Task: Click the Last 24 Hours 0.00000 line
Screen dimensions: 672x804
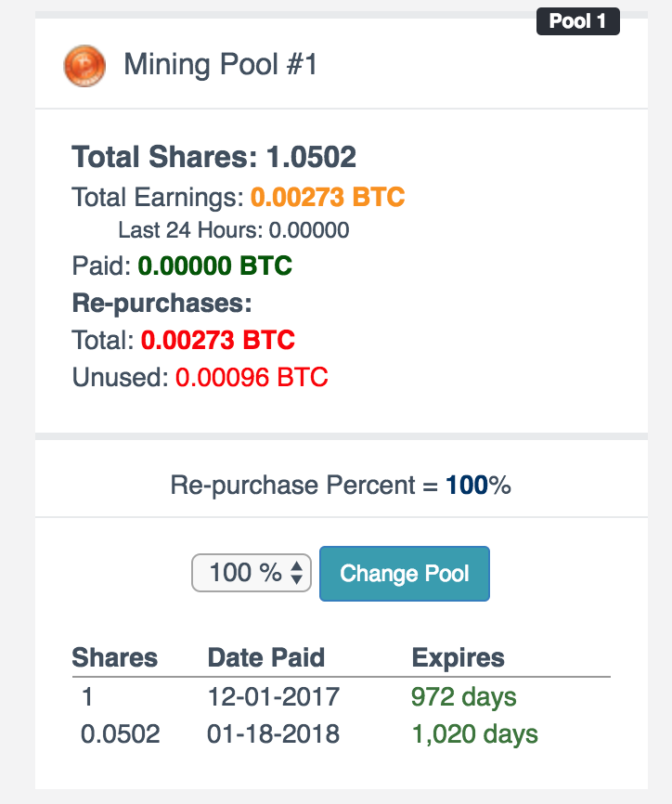Action: pos(234,230)
